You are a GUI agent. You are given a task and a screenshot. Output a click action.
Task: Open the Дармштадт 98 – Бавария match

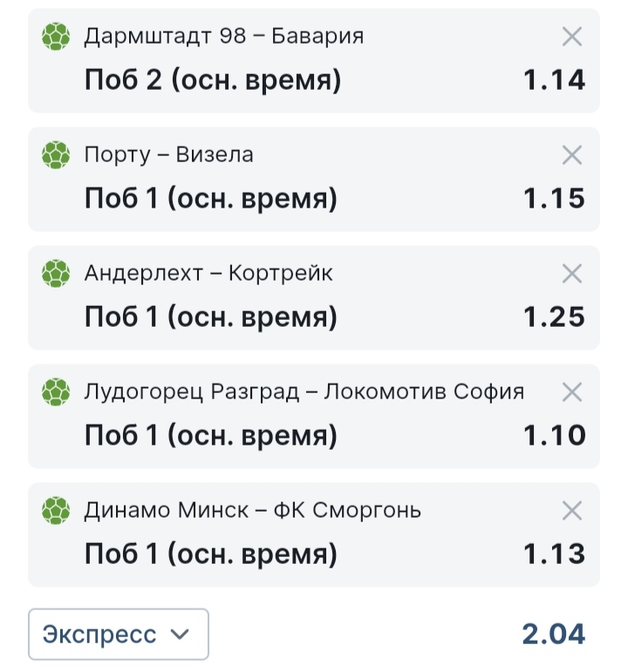click(224, 37)
